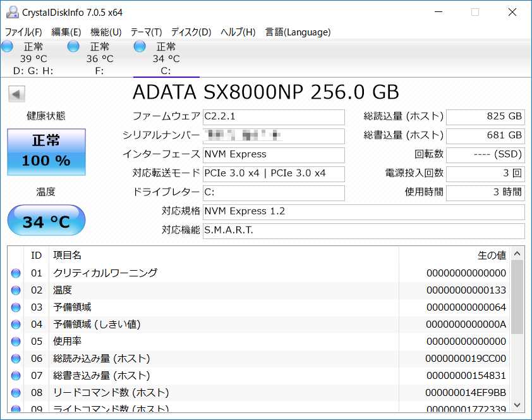Click the 使用時間 value 3 時間
Screen dimensions: 532x420
[485, 193]
